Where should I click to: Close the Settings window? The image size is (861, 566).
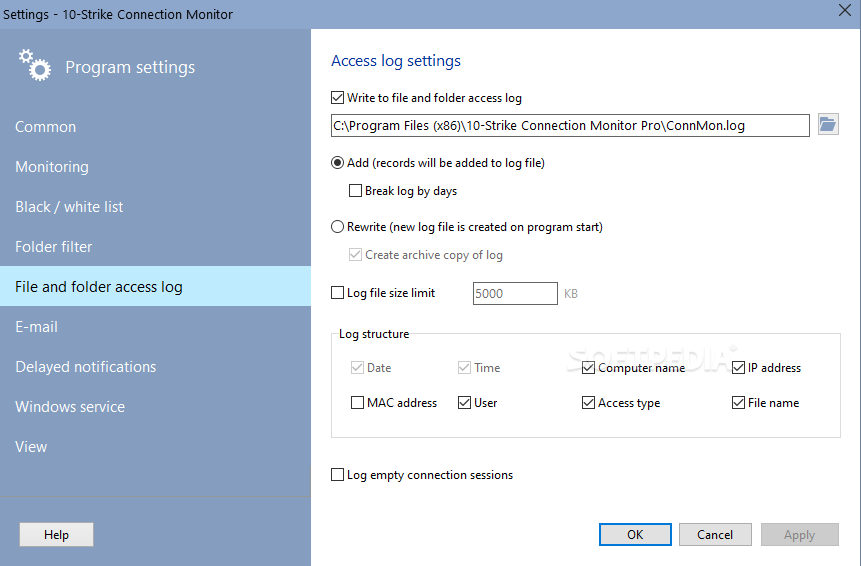coord(845,10)
